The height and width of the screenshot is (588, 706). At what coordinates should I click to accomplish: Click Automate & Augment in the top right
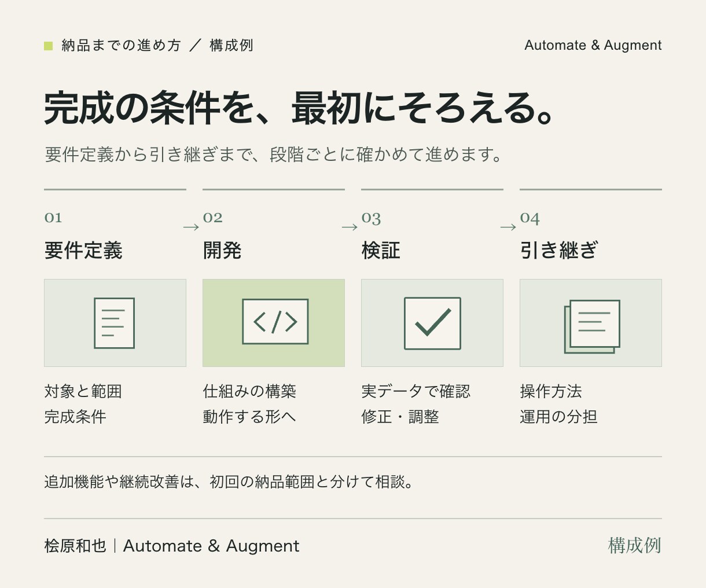pyautogui.click(x=593, y=45)
